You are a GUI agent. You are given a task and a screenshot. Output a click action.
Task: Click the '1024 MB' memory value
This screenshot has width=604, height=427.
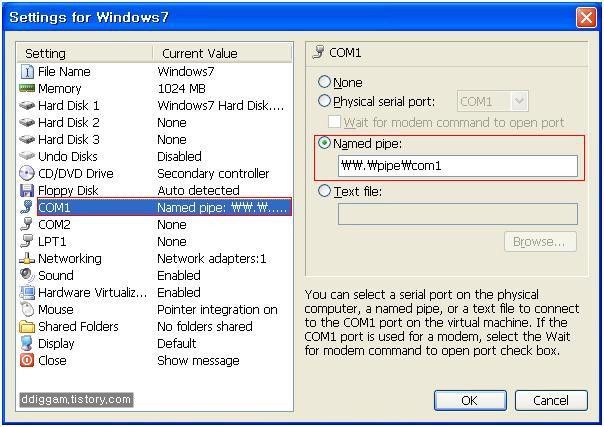(x=181, y=89)
